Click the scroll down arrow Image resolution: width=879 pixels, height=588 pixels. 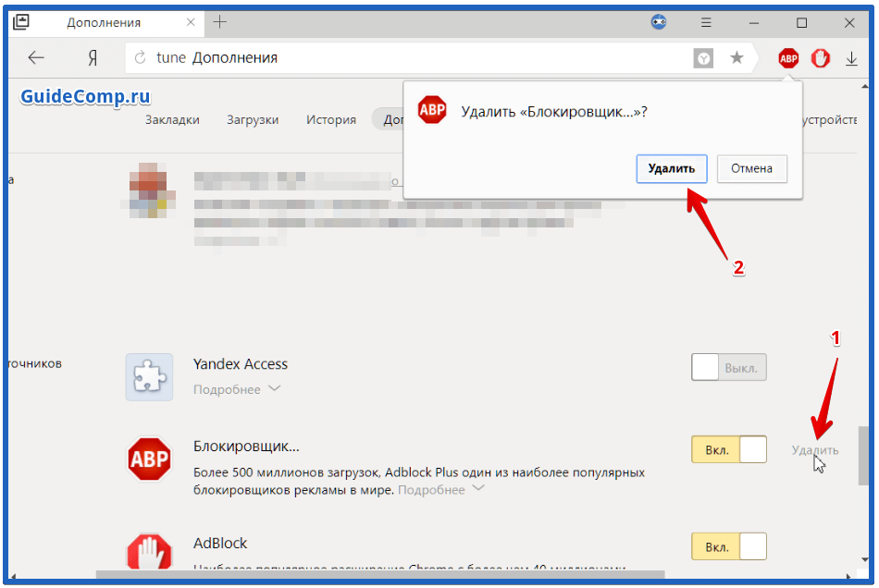click(x=864, y=559)
